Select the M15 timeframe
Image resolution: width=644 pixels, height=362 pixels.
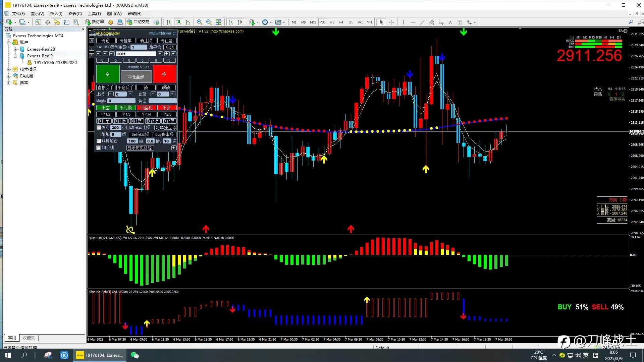click(313, 22)
